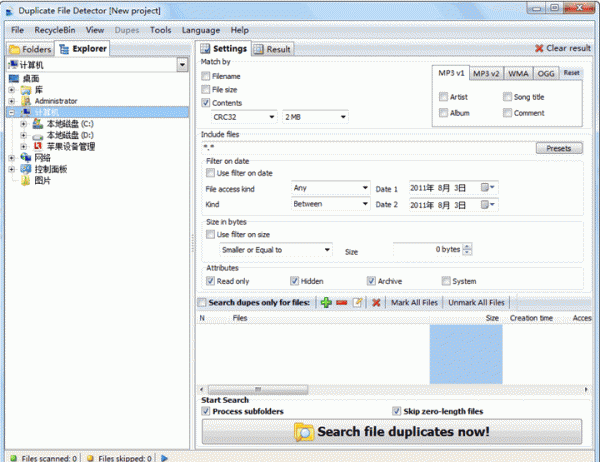Click the edit file entry pencil icon
Viewport: 600px width, 462px height.
tap(357, 302)
